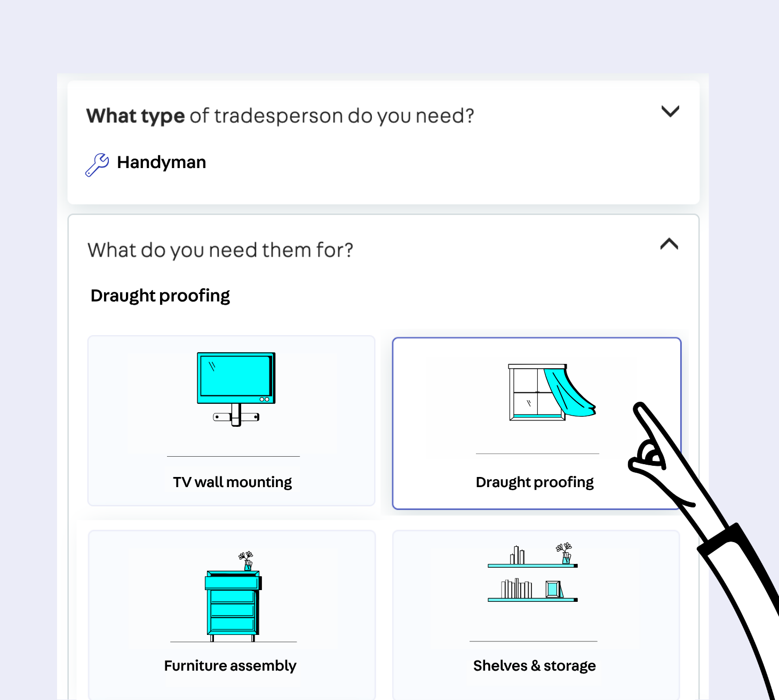Viewport: 779px width, 700px height.
Task: Click the blue wrench Handyman icon
Action: (97, 164)
